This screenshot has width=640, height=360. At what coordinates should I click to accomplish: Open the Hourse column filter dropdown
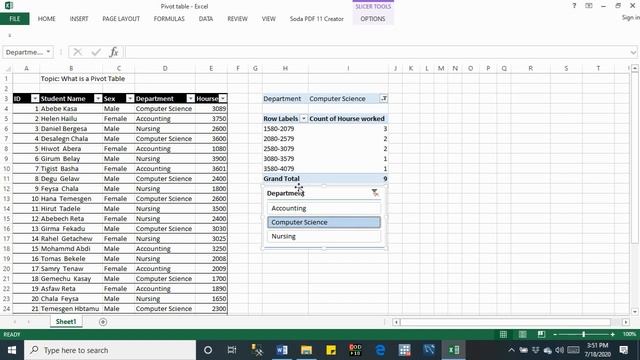(223, 98)
